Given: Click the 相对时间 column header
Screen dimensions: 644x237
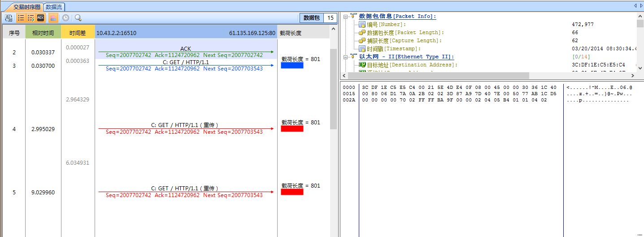Looking at the screenshot, I should [43, 33].
